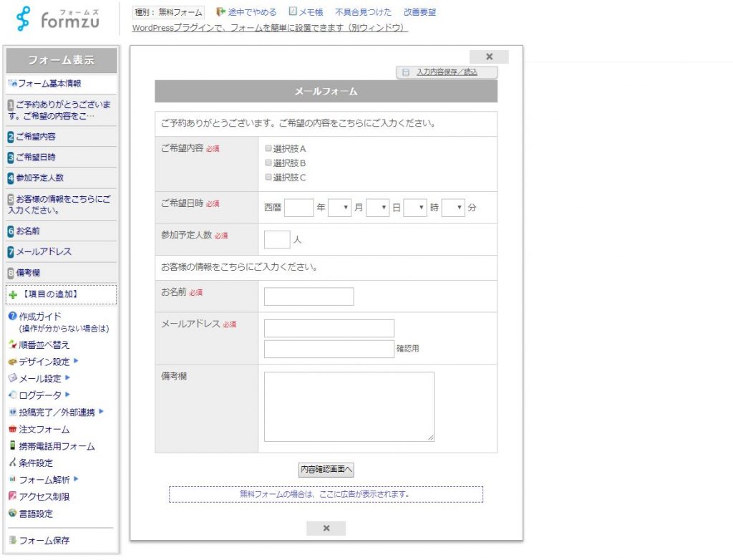
Task: Check the 選択肢A checkbox
Action: (x=268, y=149)
